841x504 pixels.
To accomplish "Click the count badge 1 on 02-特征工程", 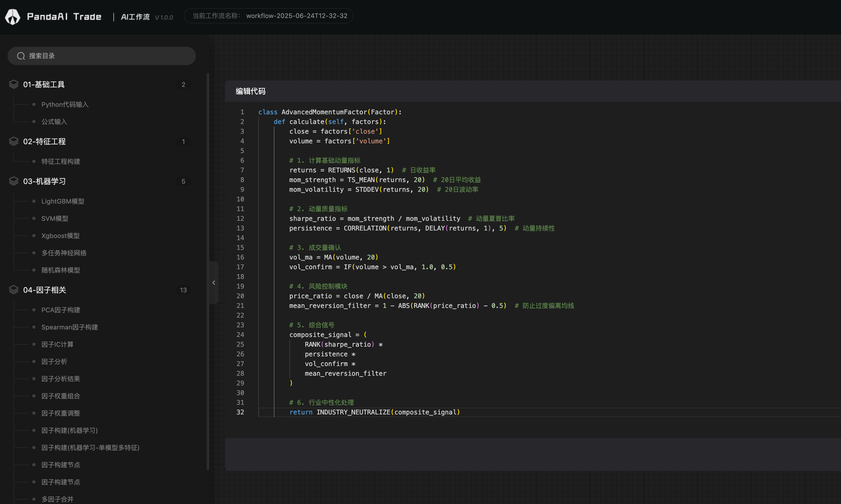I will click(183, 142).
